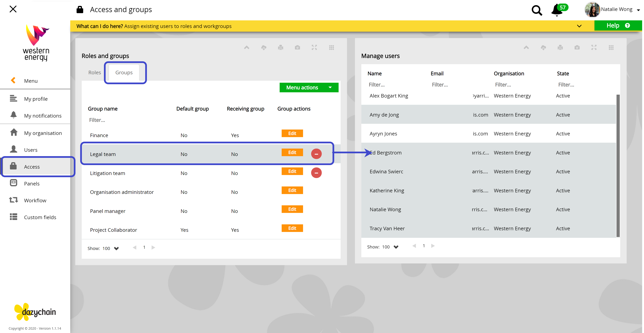This screenshot has height=333, width=644.
Task: Edit the Finance group
Action: (x=292, y=133)
